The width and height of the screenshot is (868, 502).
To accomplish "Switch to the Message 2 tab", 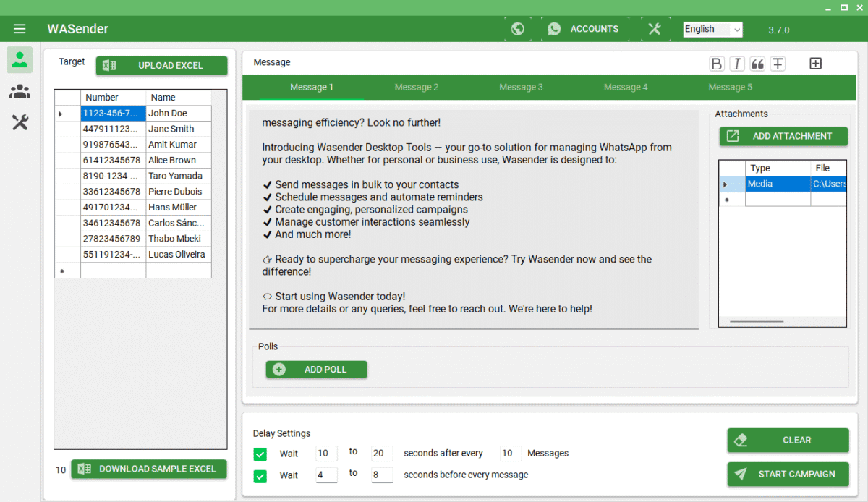I will coord(416,86).
